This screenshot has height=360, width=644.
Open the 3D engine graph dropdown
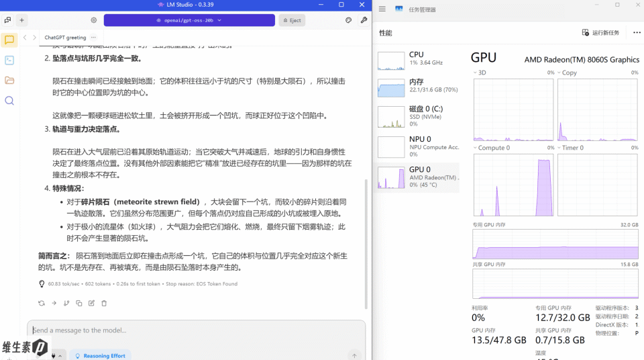pos(475,73)
